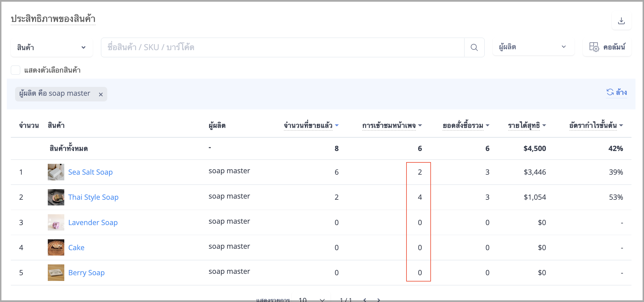644x302 pixels.
Task: Click Sea Salt Soap revenue $3,446
Action: tap(535, 172)
